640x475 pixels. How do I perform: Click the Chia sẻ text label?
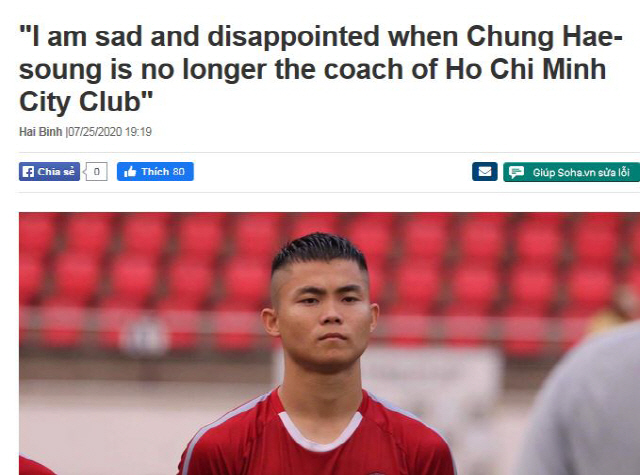[x=56, y=172]
